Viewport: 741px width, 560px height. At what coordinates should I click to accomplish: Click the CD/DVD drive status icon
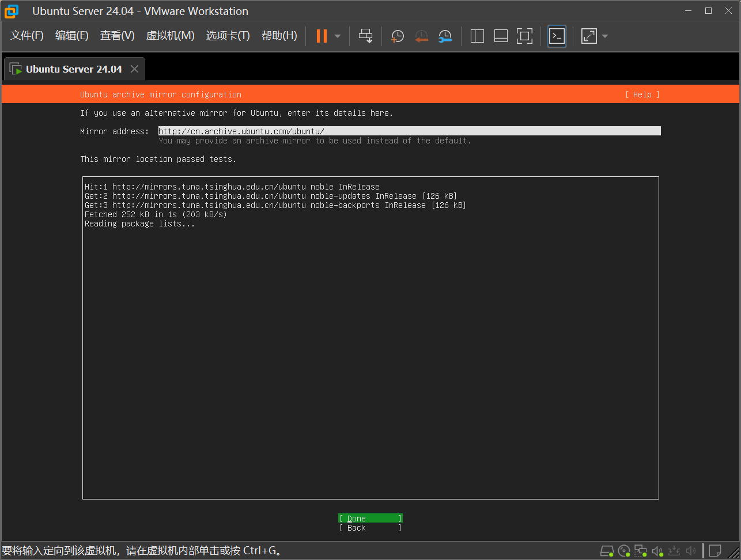624,551
